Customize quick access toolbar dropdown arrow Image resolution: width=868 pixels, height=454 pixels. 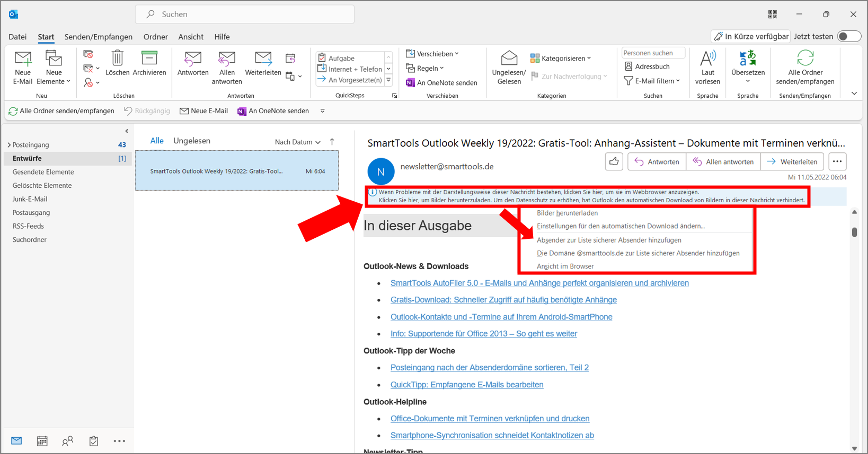pos(322,111)
